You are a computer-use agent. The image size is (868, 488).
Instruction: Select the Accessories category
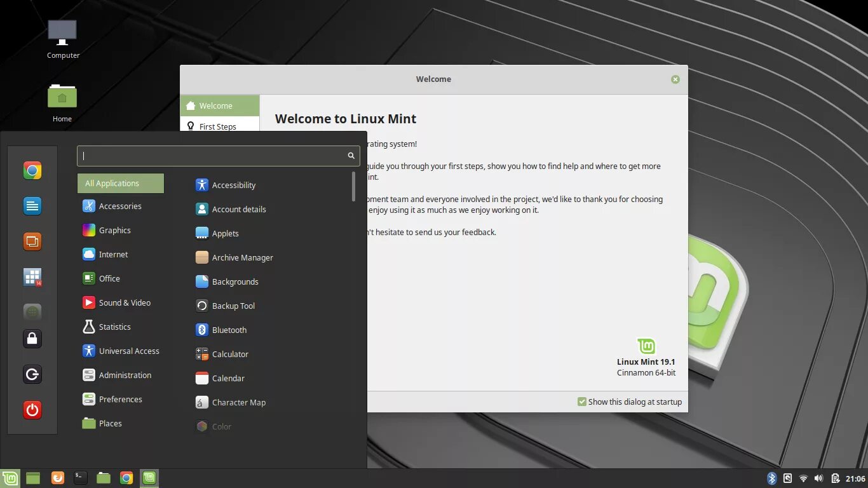tap(121, 206)
